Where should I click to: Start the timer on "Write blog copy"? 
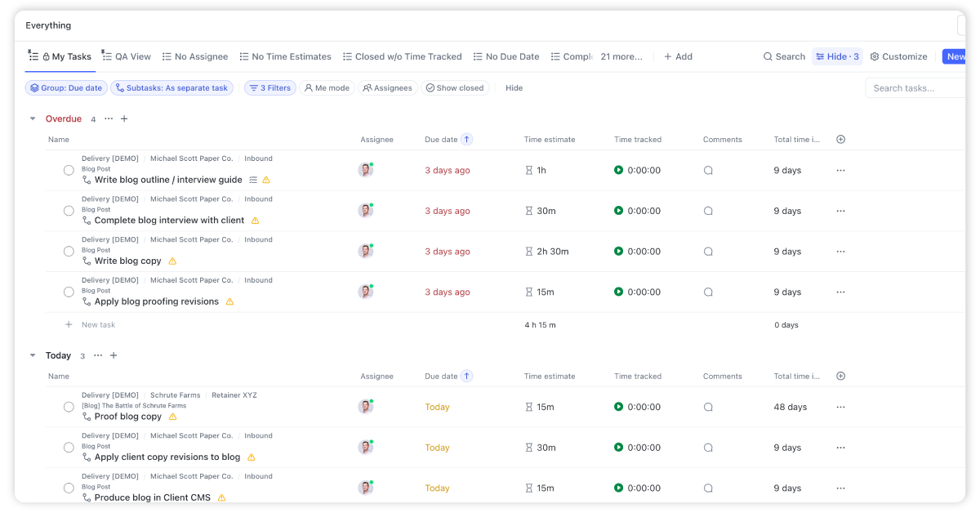(x=620, y=251)
